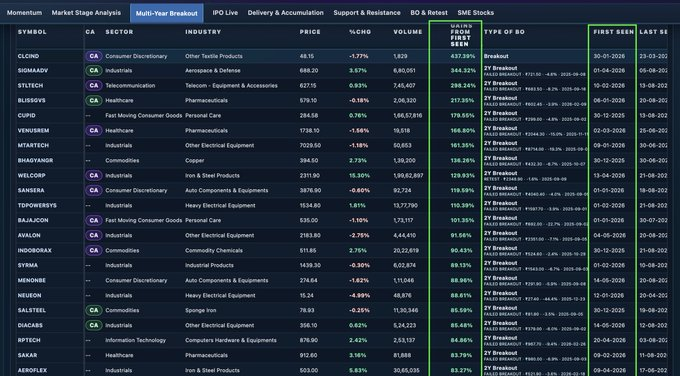
Task: Sort by the FIRST SEEN column header
Action: [x=613, y=32]
